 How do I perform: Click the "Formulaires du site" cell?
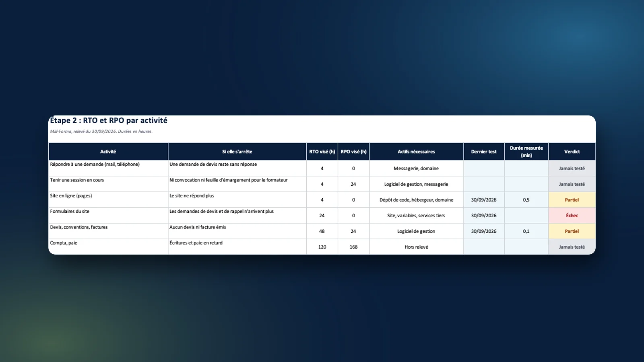(108, 215)
